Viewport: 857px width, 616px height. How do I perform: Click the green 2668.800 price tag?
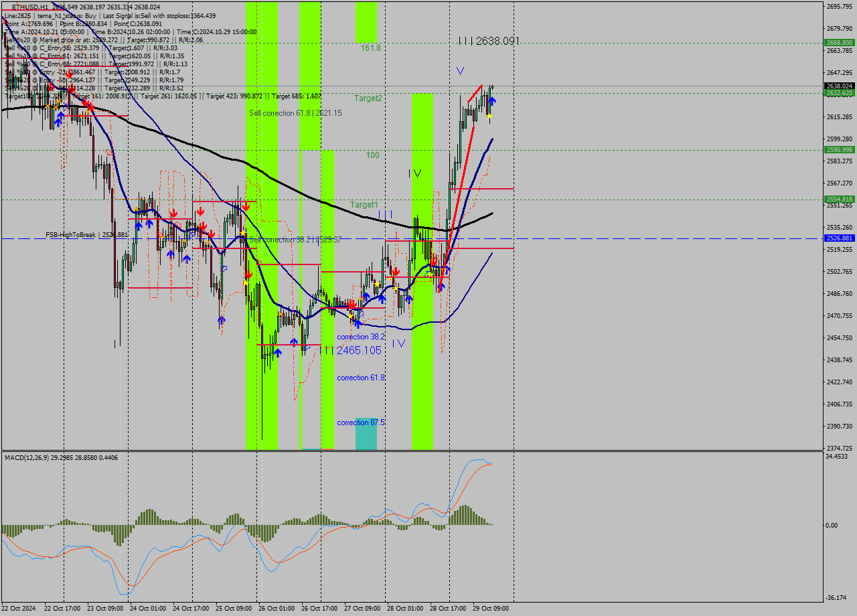coord(839,42)
